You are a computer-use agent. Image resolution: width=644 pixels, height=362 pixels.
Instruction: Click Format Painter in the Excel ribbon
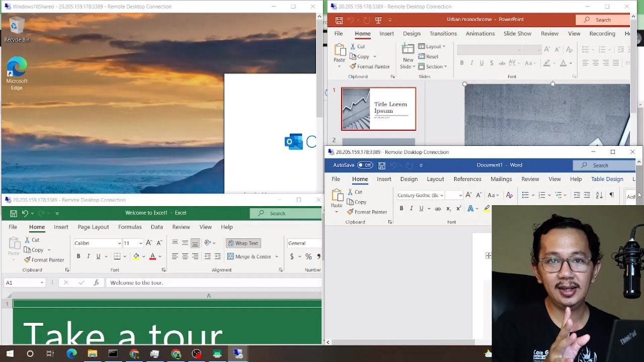[x=44, y=260]
